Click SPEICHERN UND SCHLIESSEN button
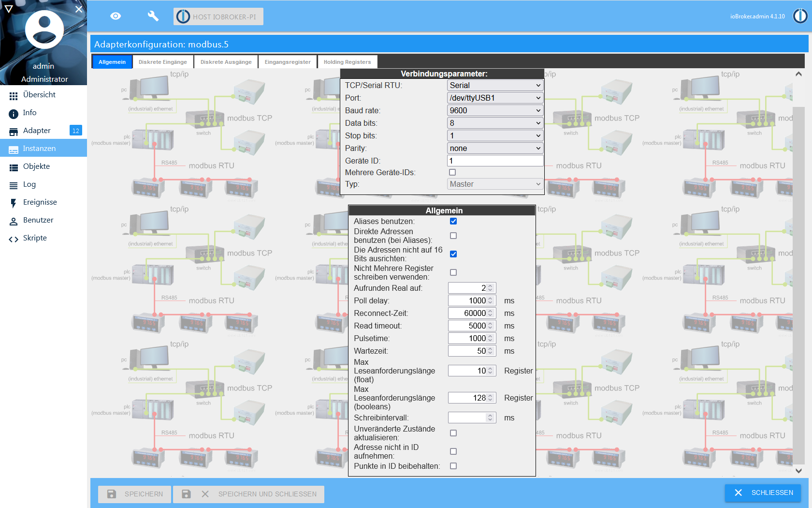This screenshot has width=812, height=508. tap(249, 494)
